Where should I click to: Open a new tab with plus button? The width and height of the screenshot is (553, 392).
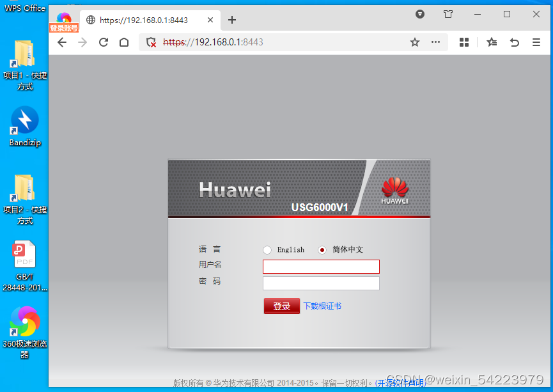coord(231,20)
